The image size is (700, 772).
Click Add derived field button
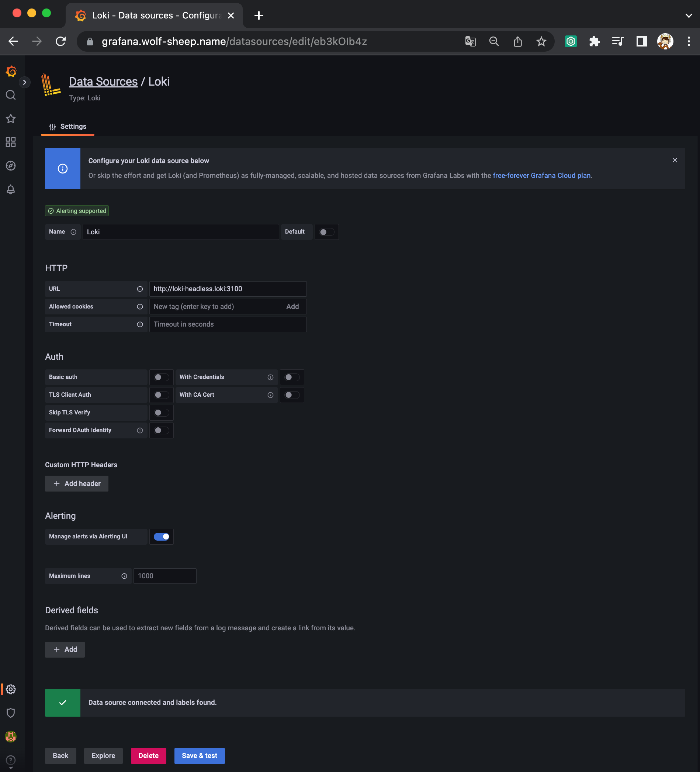click(x=65, y=649)
